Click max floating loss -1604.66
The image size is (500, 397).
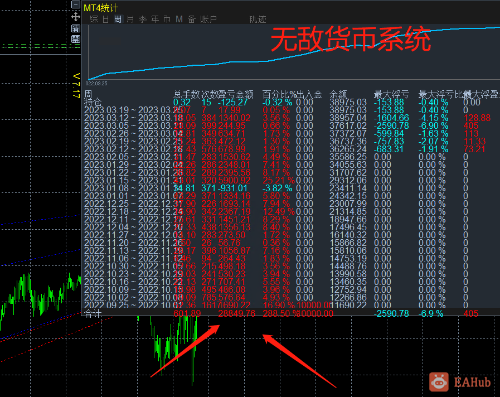392,118
